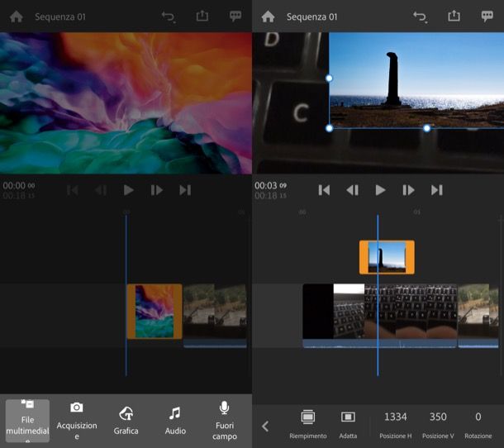Step forward one frame in right player
Viewport: 504px width, 448px height.
point(408,190)
